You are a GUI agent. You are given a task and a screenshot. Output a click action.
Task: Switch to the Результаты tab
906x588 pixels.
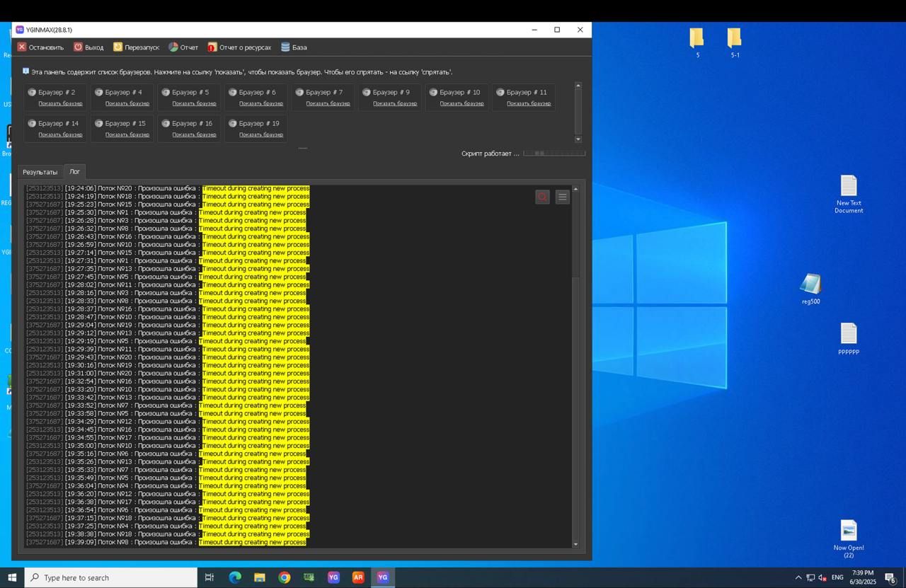(x=40, y=172)
